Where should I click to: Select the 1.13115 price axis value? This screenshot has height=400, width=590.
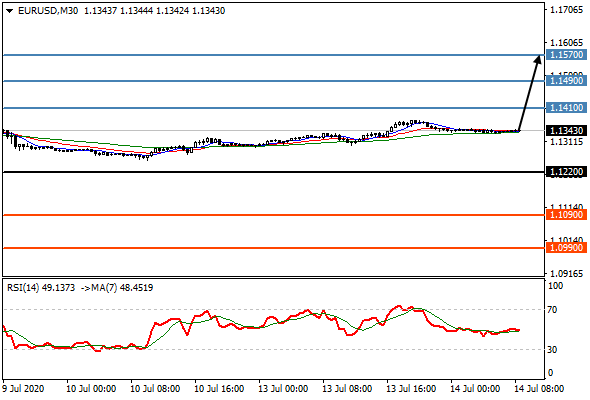click(566, 142)
